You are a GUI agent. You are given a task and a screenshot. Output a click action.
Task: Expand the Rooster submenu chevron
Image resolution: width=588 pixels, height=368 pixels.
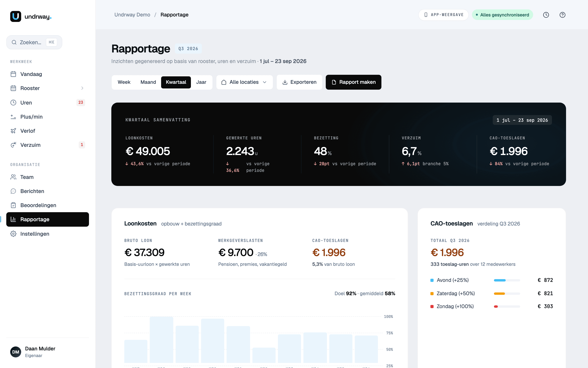(82, 88)
